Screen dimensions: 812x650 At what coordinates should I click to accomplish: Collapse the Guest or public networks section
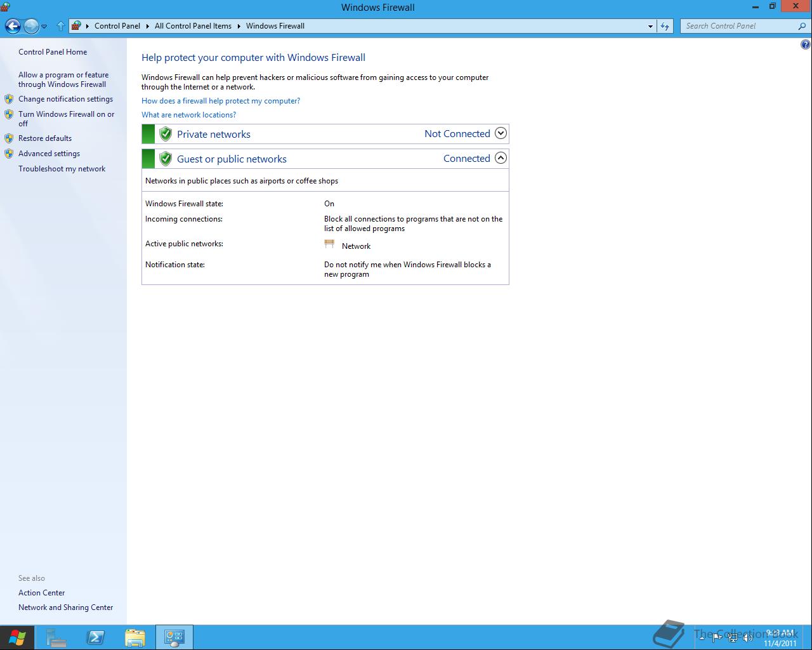tap(501, 158)
